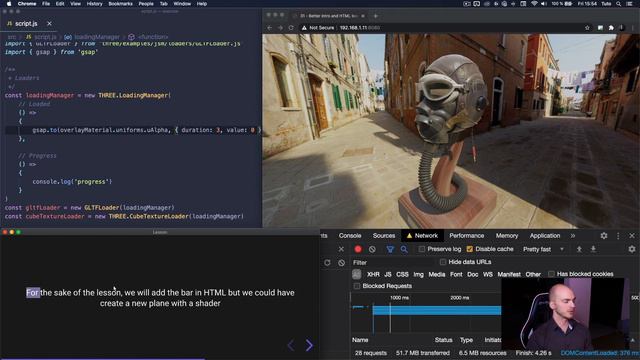
Task: Open macOS Spotlight search
Action: pyautogui.click(x=619, y=4)
